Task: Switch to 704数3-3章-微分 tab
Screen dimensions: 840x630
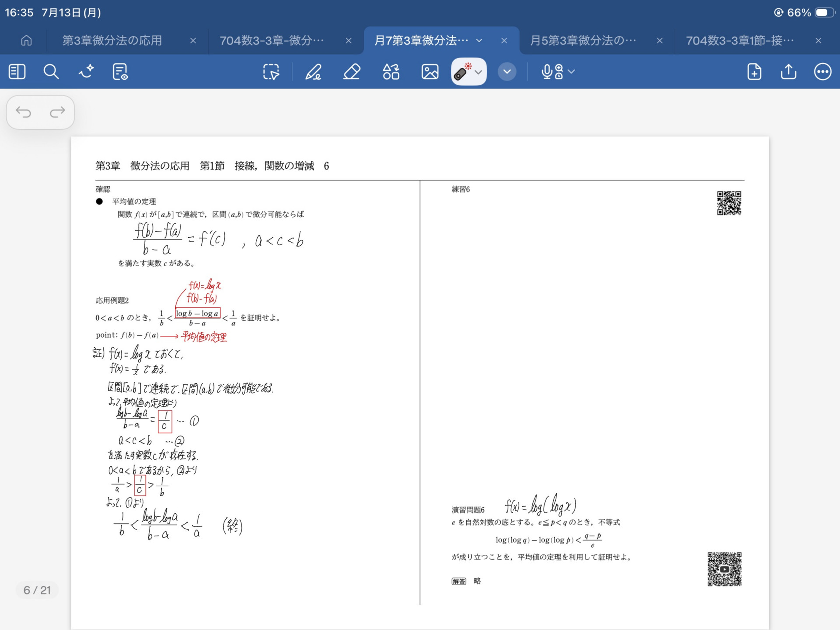Action: click(272, 41)
